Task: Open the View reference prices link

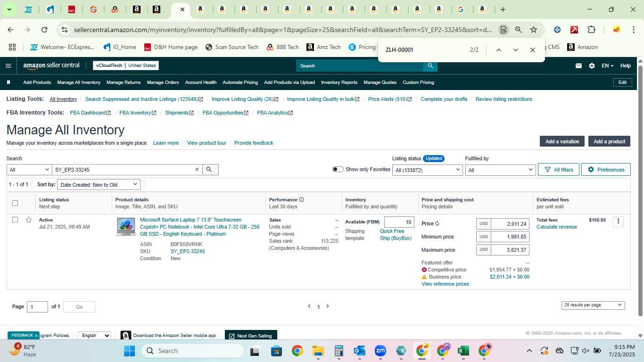Action: (x=445, y=284)
